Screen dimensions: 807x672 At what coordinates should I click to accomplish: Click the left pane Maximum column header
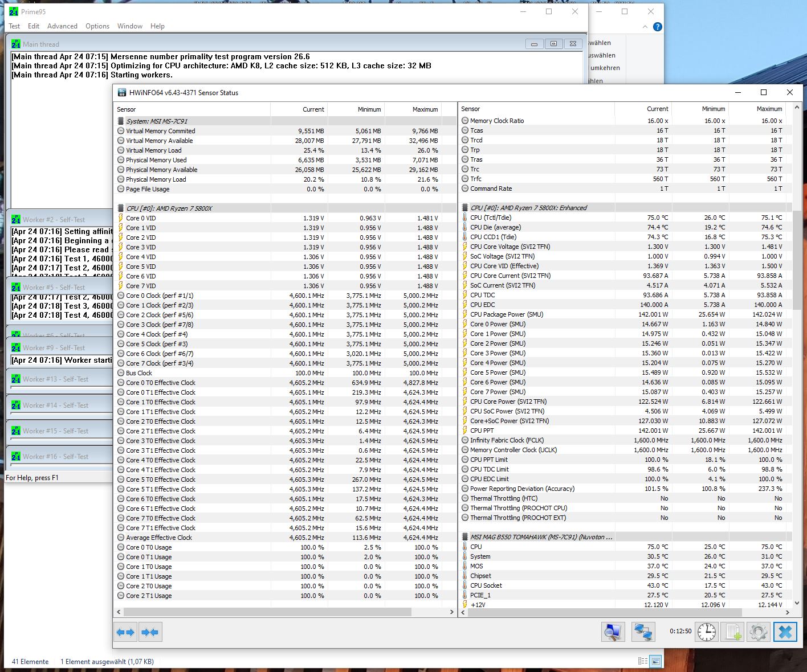413,109
